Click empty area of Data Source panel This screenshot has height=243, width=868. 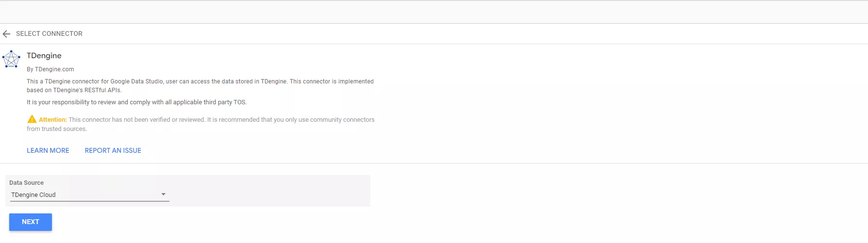272,191
